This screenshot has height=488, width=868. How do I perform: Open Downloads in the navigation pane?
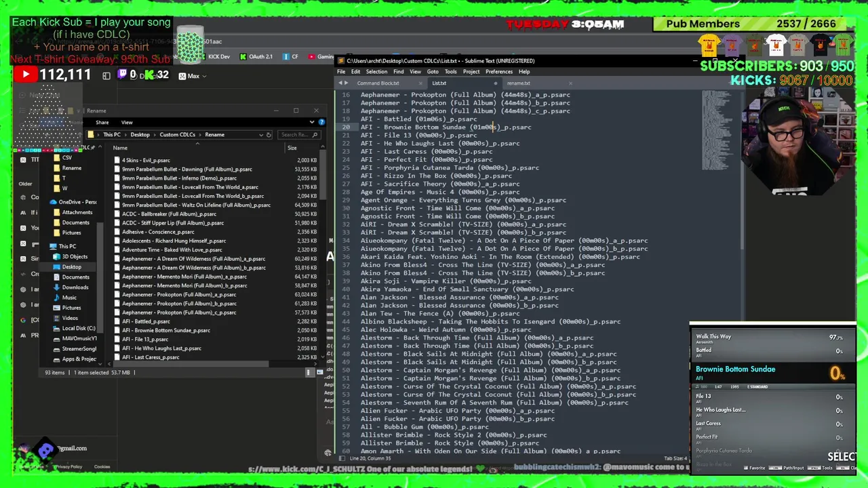75,287
